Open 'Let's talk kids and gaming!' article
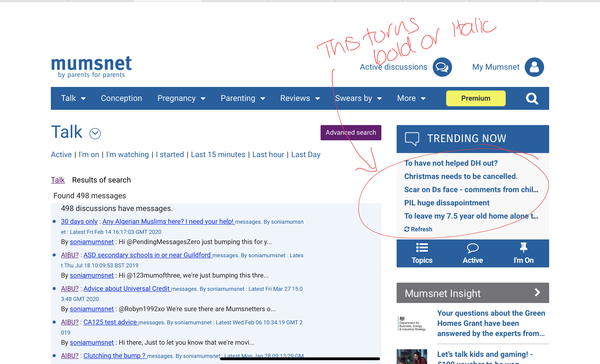 pos(485,356)
